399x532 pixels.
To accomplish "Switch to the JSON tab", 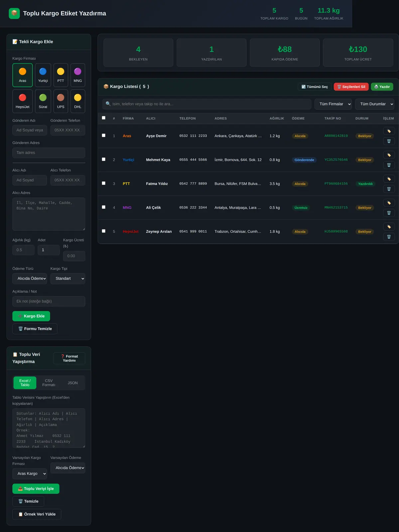I will tap(73, 383).
